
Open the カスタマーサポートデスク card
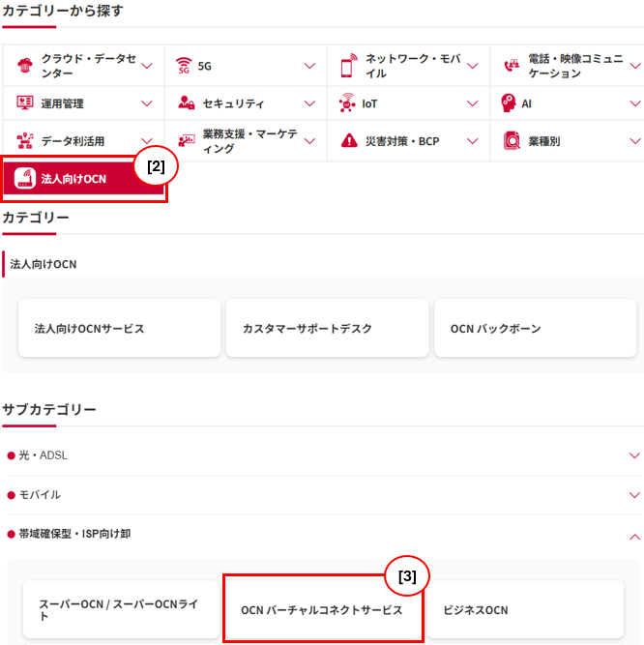[328, 328]
